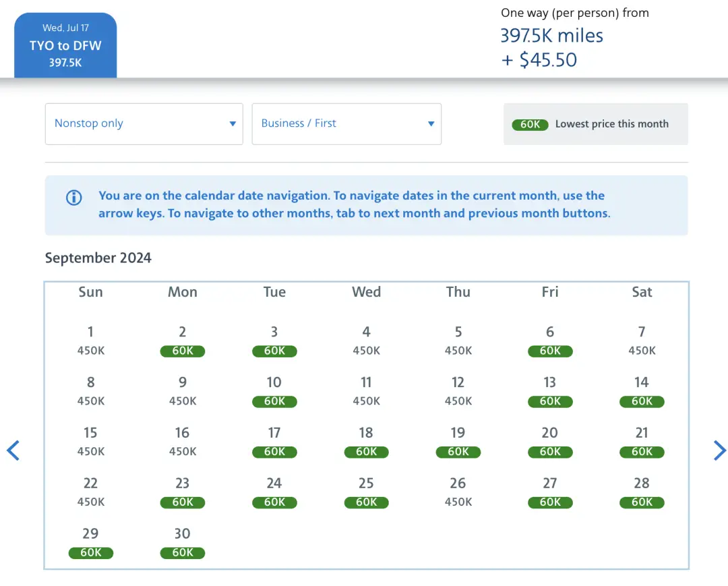Select the TYO to DFW flight tab

tap(65, 46)
